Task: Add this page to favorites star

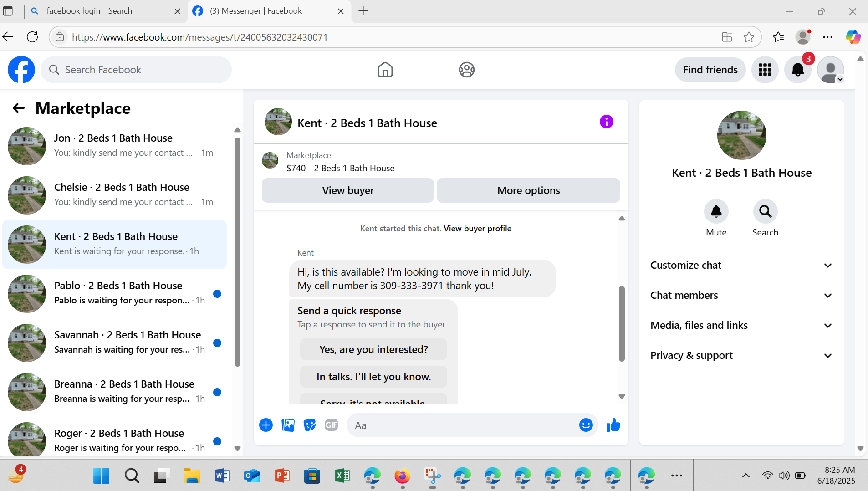Action: [x=749, y=37]
